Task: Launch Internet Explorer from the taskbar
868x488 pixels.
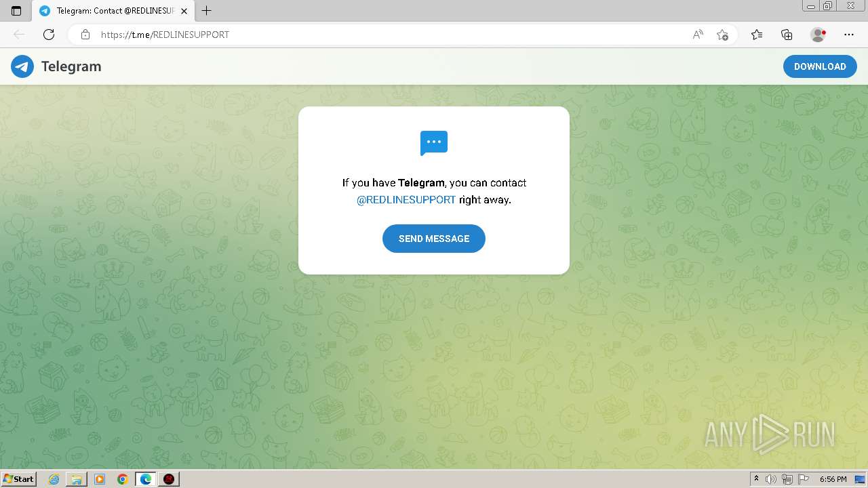Action: (x=54, y=479)
